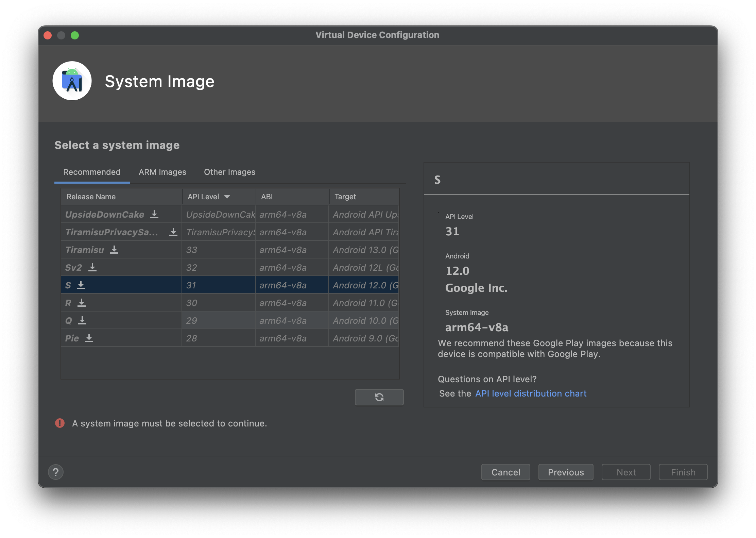The width and height of the screenshot is (756, 538).
Task: Click the ABI column header
Action: pyautogui.click(x=292, y=197)
